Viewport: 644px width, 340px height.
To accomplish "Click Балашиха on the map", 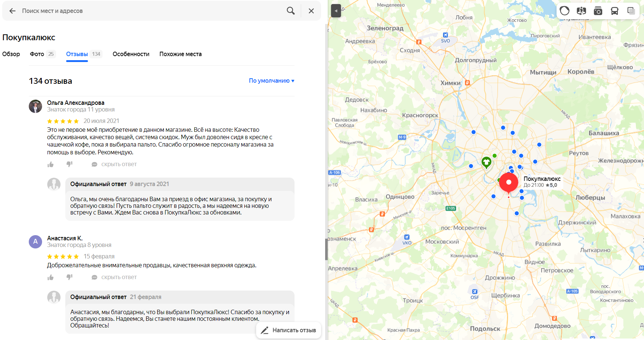I will tap(604, 133).
